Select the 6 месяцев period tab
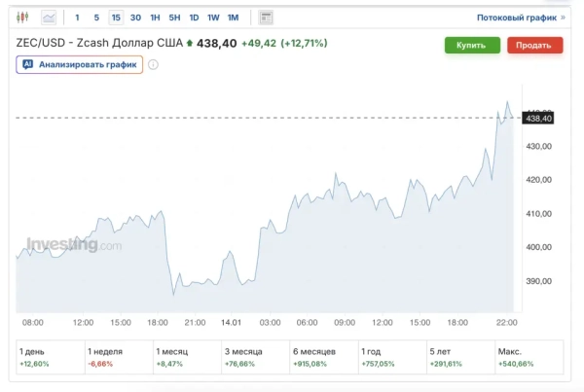Image resolution: width=584 pixels, height=392 pixels. 322,356
